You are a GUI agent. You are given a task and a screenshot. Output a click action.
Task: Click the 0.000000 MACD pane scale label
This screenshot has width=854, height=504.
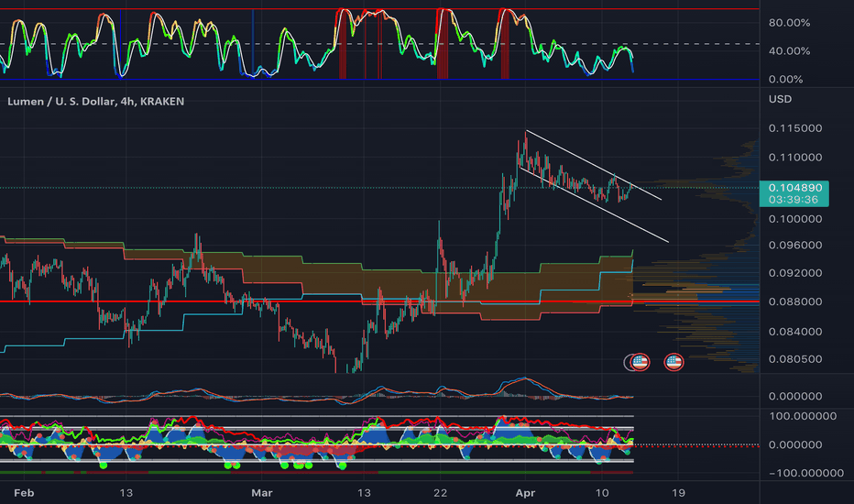click(795, 396)
